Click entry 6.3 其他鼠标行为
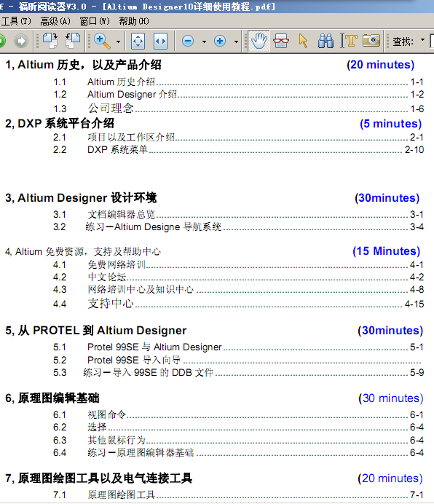This screenshot has height=504, width=434. (238, 440)
